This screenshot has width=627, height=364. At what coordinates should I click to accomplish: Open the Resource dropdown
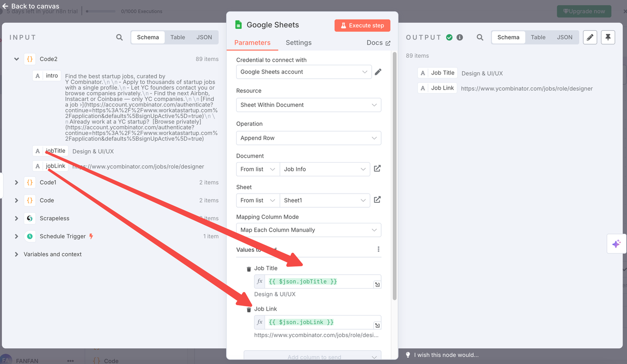(309, 105)
